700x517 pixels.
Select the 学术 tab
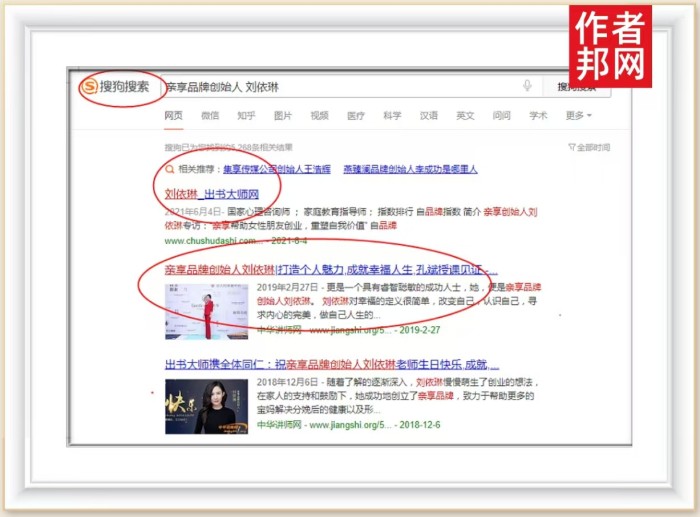pyautogui.click(x=538, y=116)
